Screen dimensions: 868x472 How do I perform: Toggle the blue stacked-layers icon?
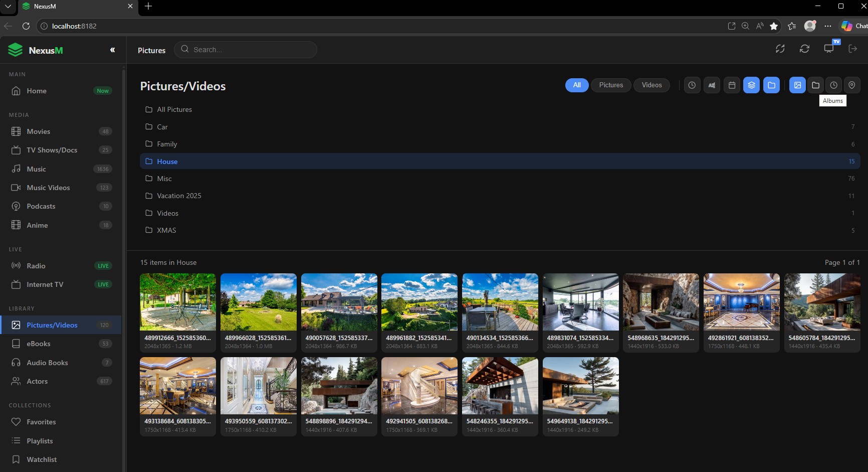751,85
